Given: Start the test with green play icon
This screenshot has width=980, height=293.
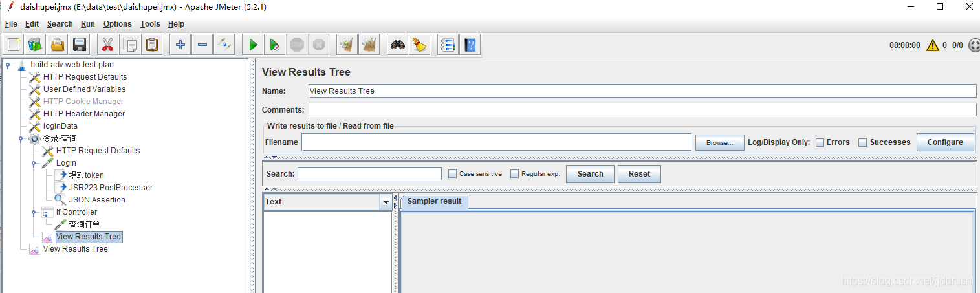Looking at the screenshot, I should pos(253,45).
